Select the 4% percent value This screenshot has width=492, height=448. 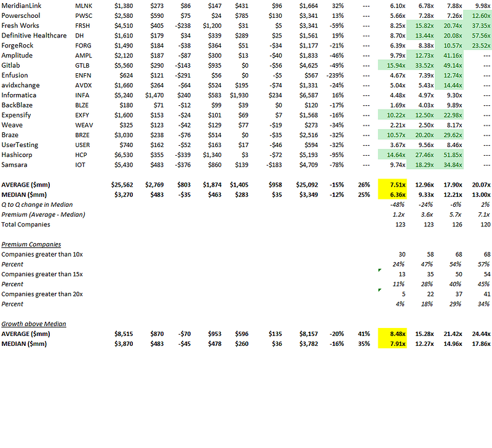point(400,304)
